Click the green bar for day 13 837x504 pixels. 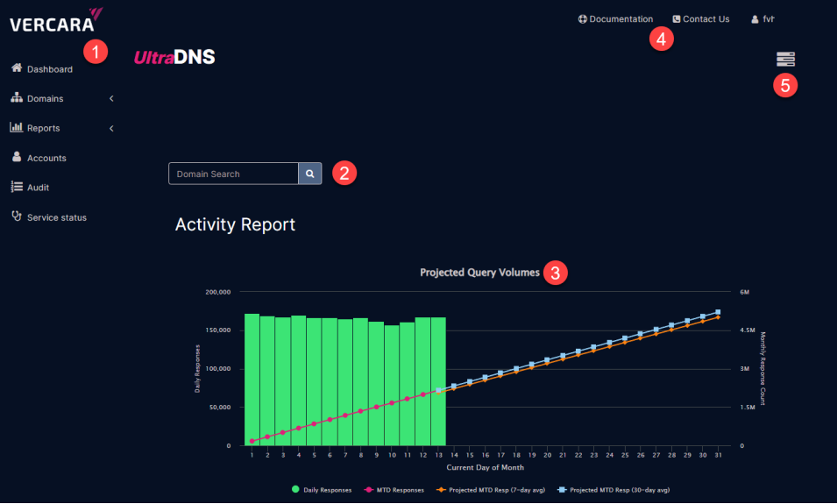(438, 381)
